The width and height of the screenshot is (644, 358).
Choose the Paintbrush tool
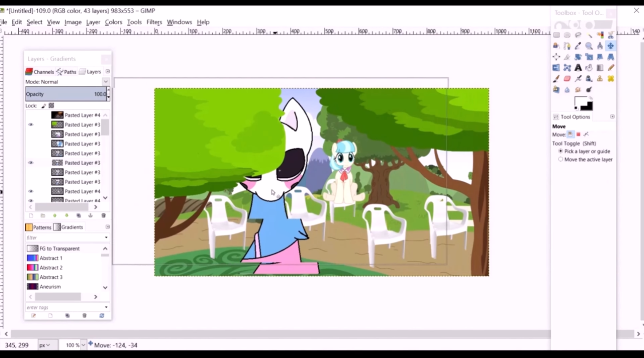556,79
